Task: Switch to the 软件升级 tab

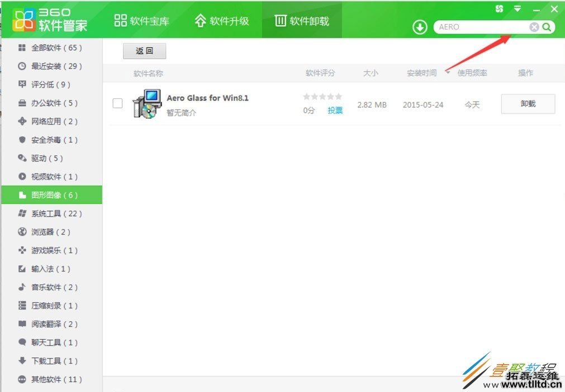Action: [x=222, y=20]
